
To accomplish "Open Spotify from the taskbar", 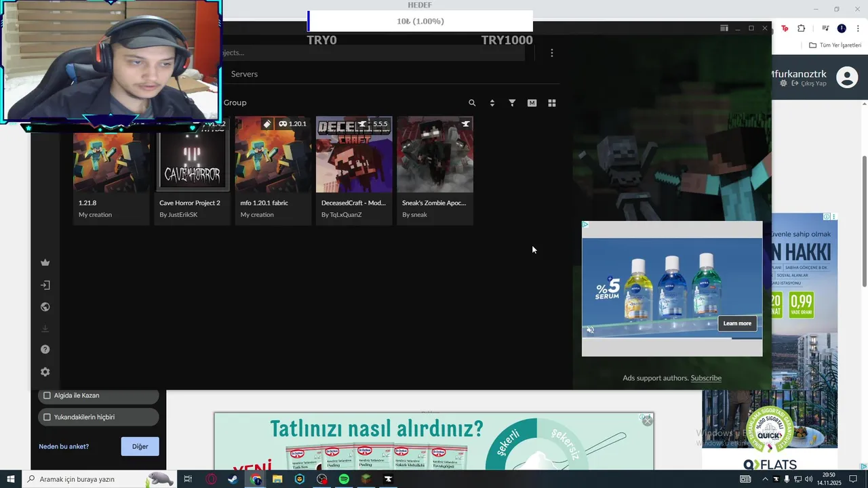I will 344,479.
